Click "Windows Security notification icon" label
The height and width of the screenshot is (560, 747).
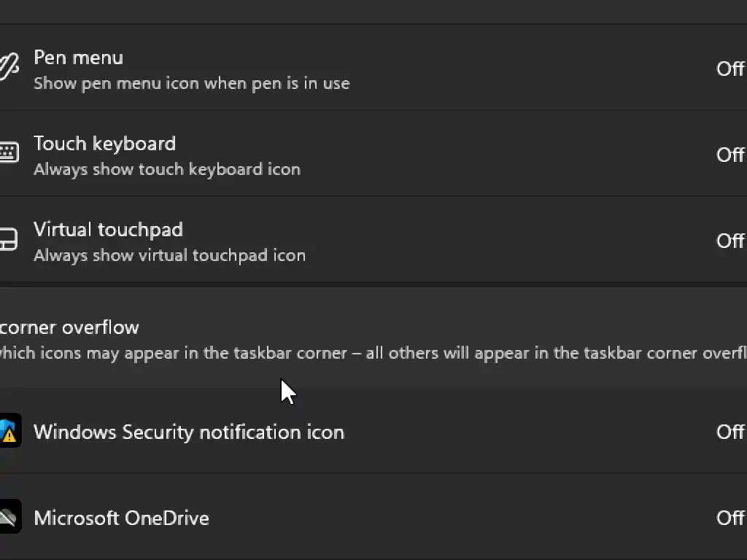coord(188,432)
